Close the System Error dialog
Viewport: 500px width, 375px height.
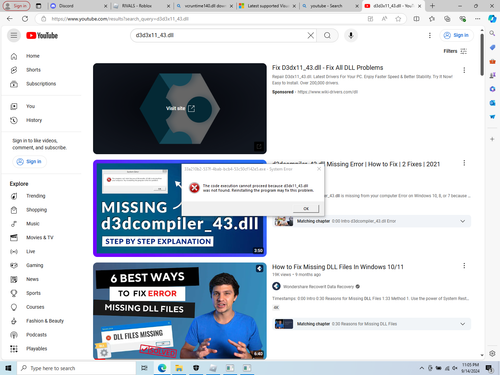tap(319, 169)
